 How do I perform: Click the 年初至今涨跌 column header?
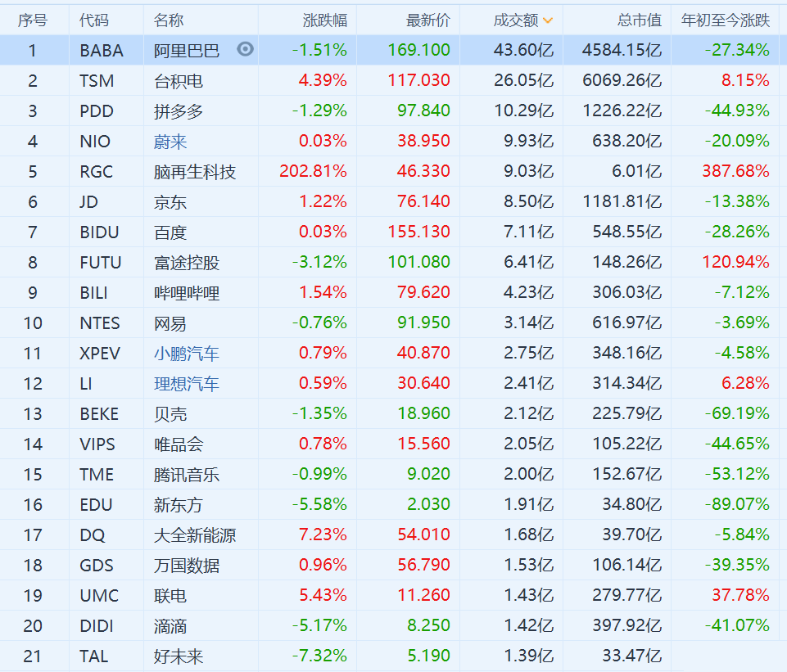click(726, 20)
